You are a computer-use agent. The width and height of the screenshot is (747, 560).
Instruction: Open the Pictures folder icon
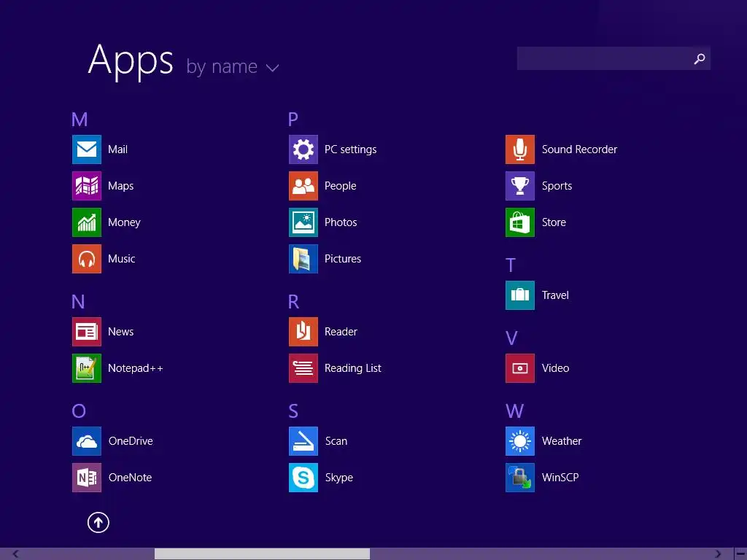tap(303, 259)
